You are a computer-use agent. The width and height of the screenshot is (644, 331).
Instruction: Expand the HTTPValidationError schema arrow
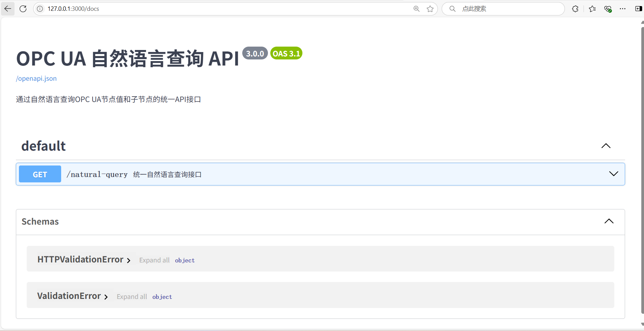coord(129,260)
